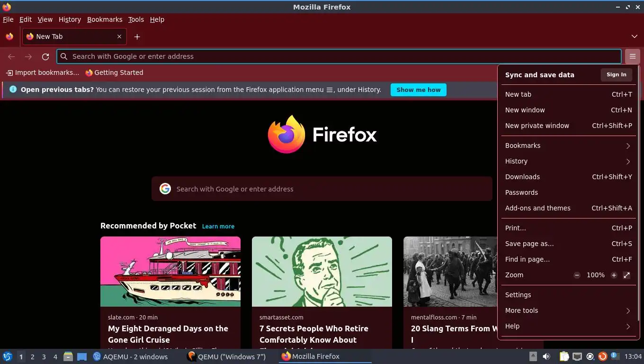Select the New Tab tab
This screenshot has width=644, height=364.
pos(73,36)
